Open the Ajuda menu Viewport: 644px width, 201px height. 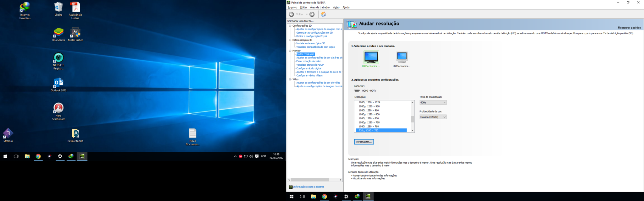346,7
